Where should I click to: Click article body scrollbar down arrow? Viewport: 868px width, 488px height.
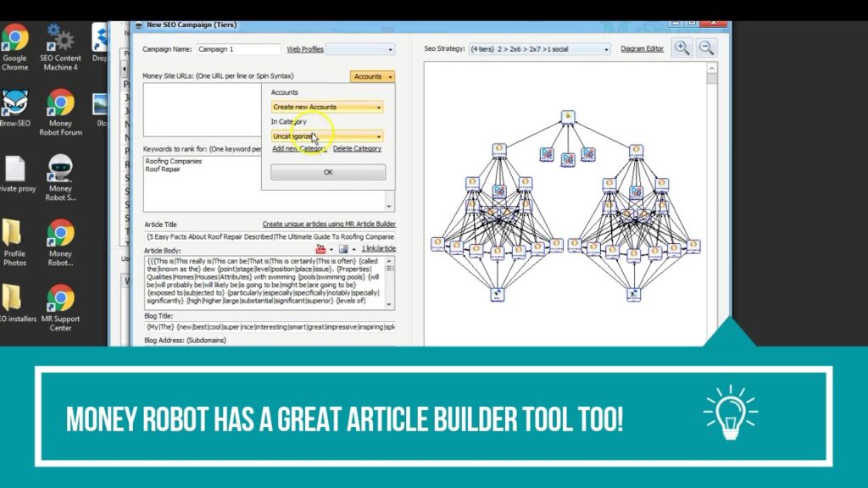(x=390, y=305)
